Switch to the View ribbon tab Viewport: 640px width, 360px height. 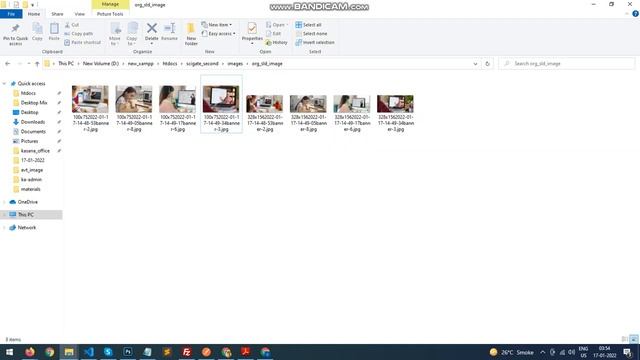pos(80,14)
